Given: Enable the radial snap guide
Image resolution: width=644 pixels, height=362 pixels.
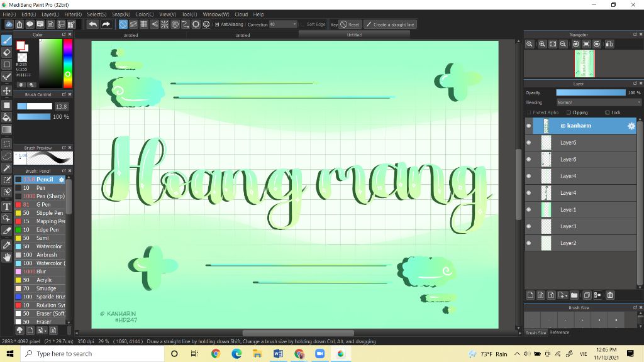Looking at the screenshot, I should tap(165, 25).
